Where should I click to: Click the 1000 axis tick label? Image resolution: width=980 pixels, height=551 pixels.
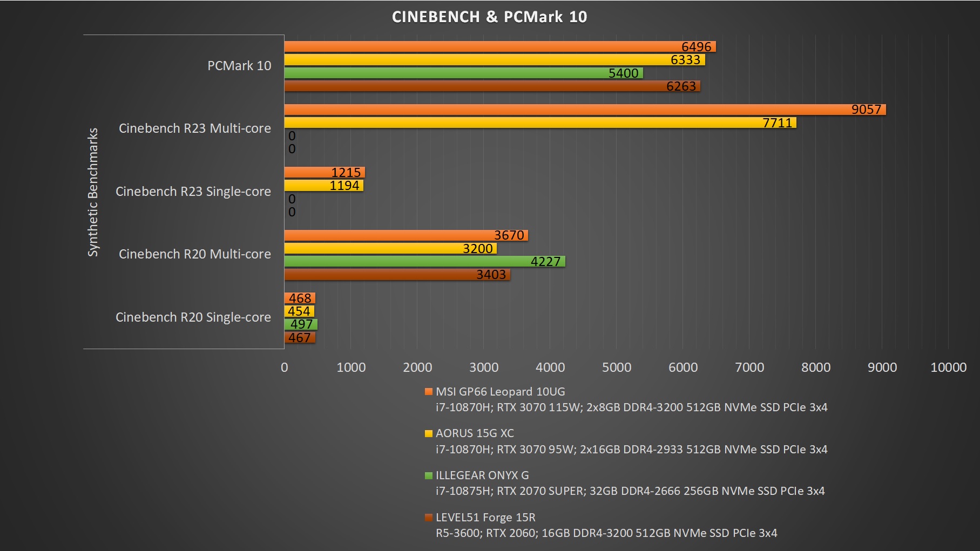pyautogui.click(x=351, y=368)
